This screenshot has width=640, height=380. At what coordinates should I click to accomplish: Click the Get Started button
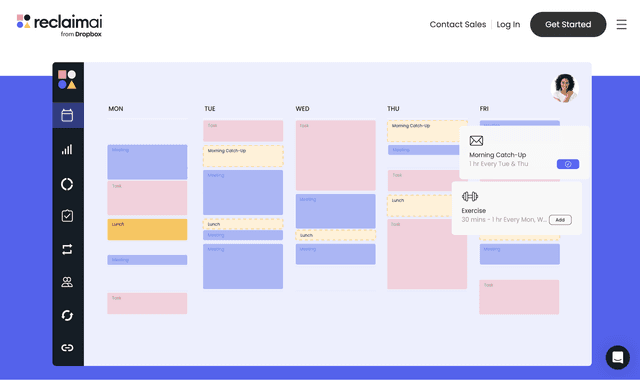pos(568,24)
